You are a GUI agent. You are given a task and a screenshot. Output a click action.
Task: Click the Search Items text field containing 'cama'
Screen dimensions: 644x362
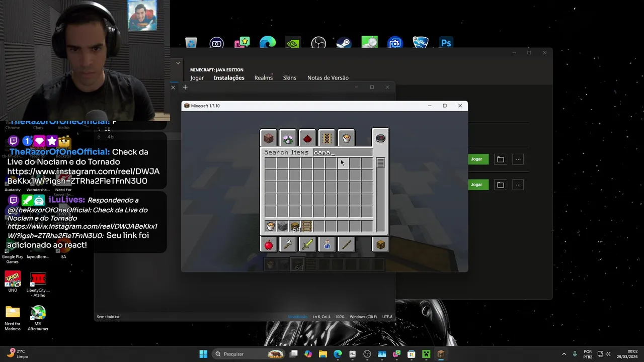343,152
